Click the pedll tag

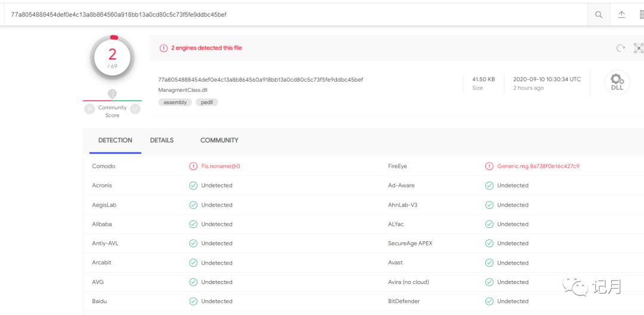[206, 102]
